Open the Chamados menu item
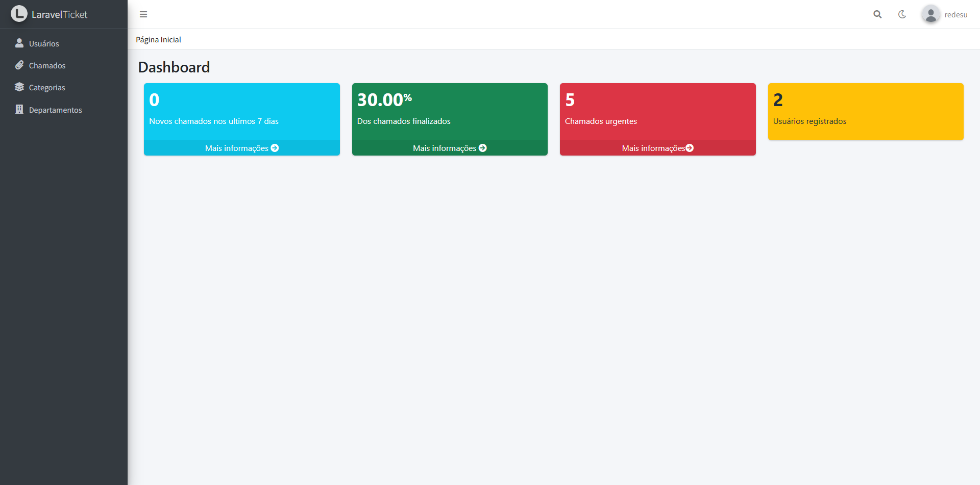The height and width of the screenshot is (485, 980). click(x=64, y=65)
